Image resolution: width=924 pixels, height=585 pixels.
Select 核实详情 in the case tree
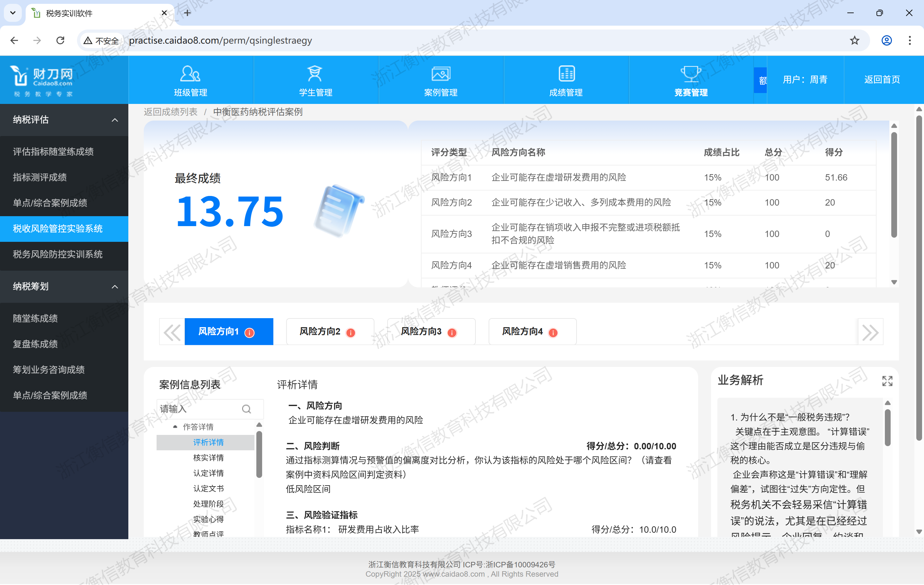208,458
